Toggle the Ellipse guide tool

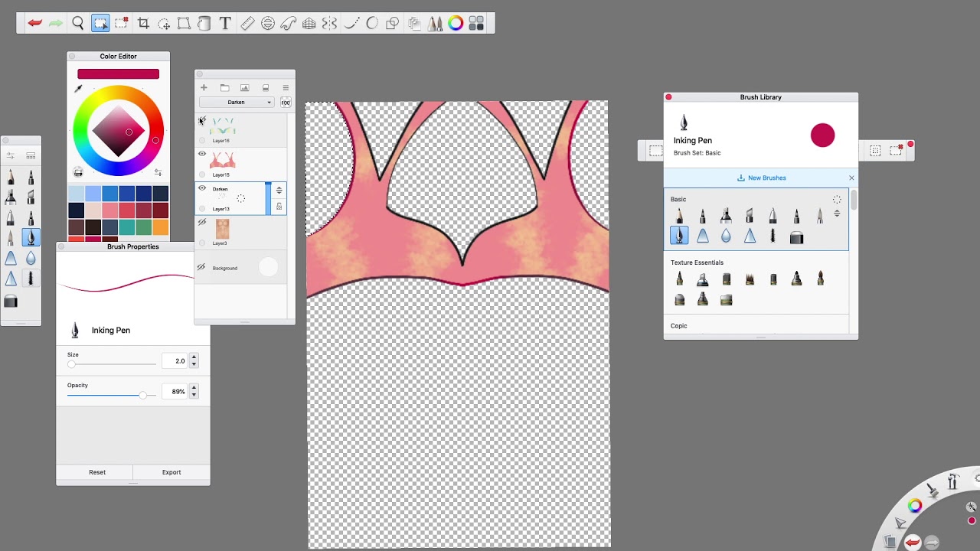pyautogui.click(x=268, y=24)
